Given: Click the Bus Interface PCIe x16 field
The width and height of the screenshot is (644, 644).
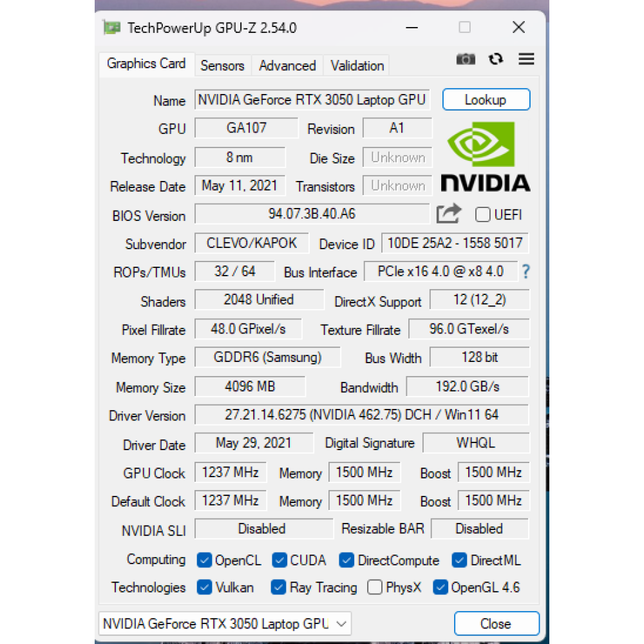Looking at the screenshot, I should click(x=440, y=272).
